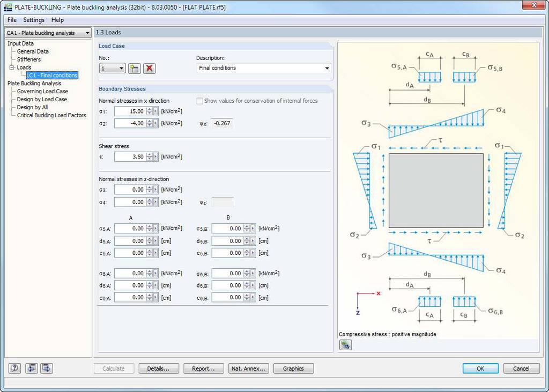The height and width of the screenshot is (392, 549).
Task: Open the arrow menu beside σ5,B field
Action: point(253,228)
